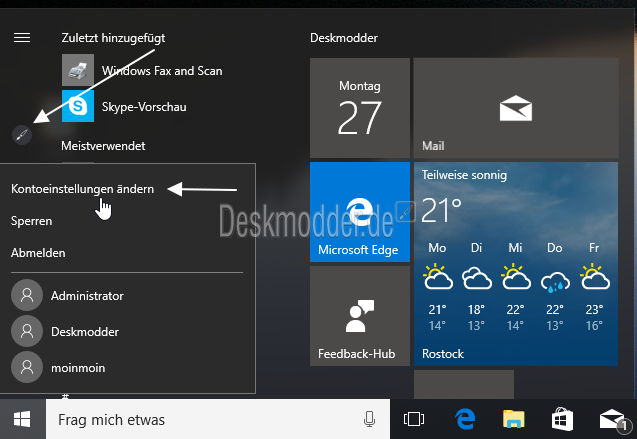
Task: Open the Microsoft Edge tile
Action: click(360, 212)
